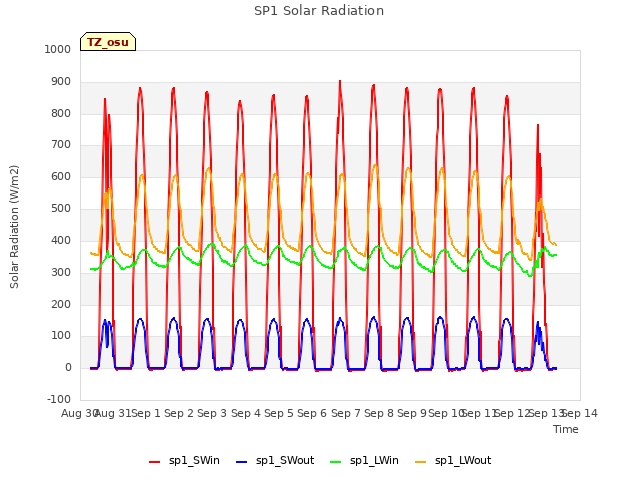
Task: Click the -100 y-axis tick label
Action: tap(59, 399)
